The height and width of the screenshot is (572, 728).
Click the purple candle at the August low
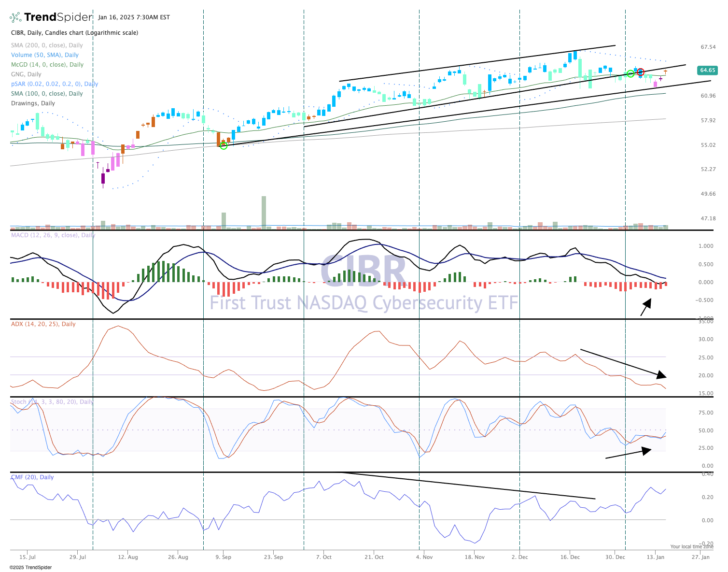[x=103, y=178]
